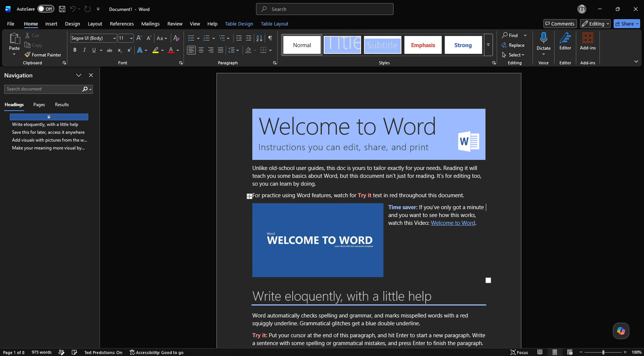Toggle left alignment button
This screenshot has height=356, width=644.
[x=191, y=50]
